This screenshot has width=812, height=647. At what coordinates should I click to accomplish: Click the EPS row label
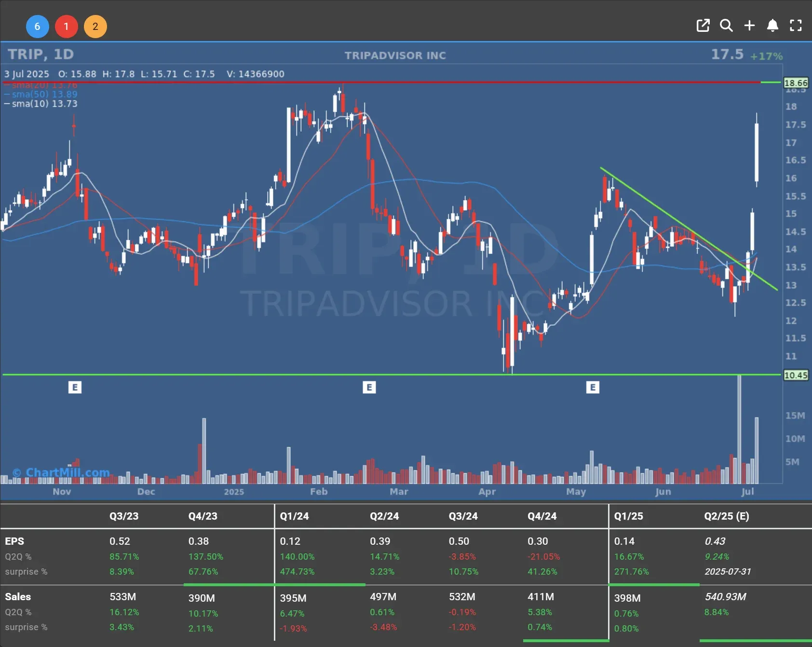[14, 541]
